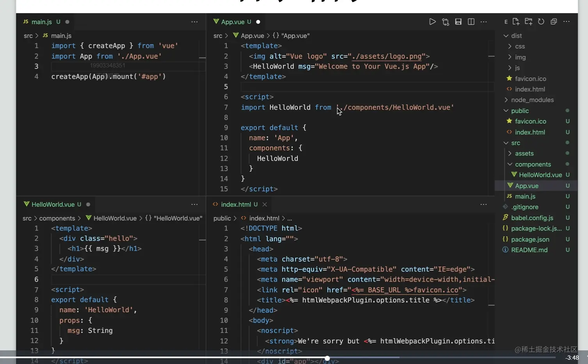Screen dimensions: 588x364
Task: Switch to the main.js tab
Action: (42, 22)
